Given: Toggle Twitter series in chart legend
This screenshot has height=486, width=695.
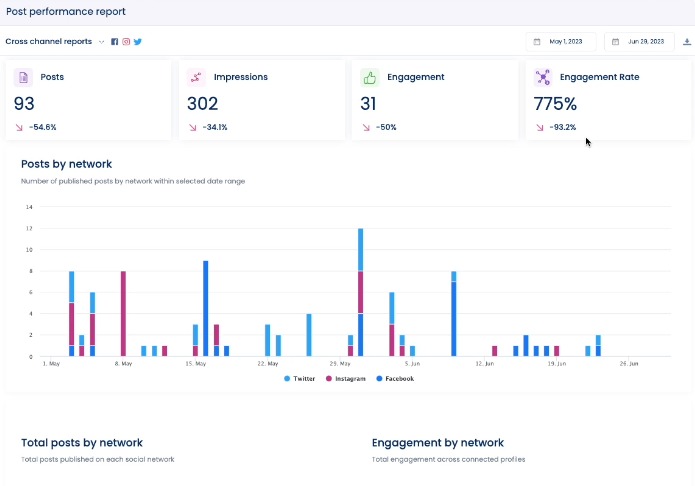Looking at the screenshot, I should [x=299, y=379].
